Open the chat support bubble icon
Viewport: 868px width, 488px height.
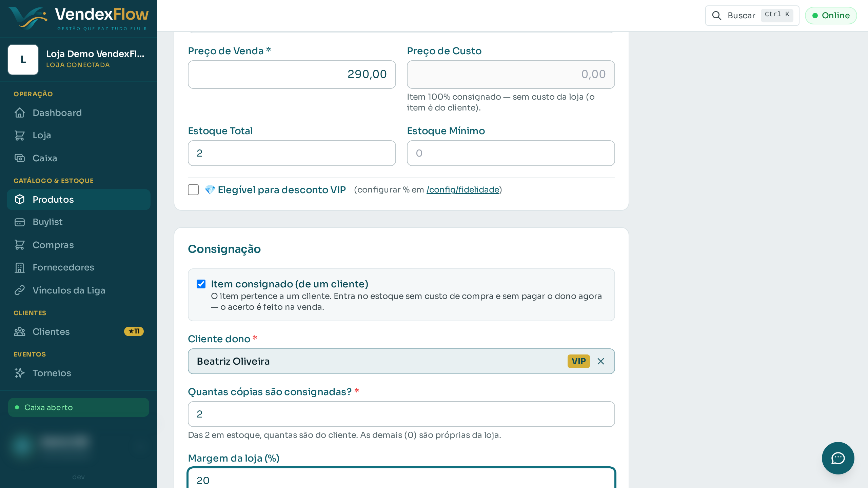point(838,458)
